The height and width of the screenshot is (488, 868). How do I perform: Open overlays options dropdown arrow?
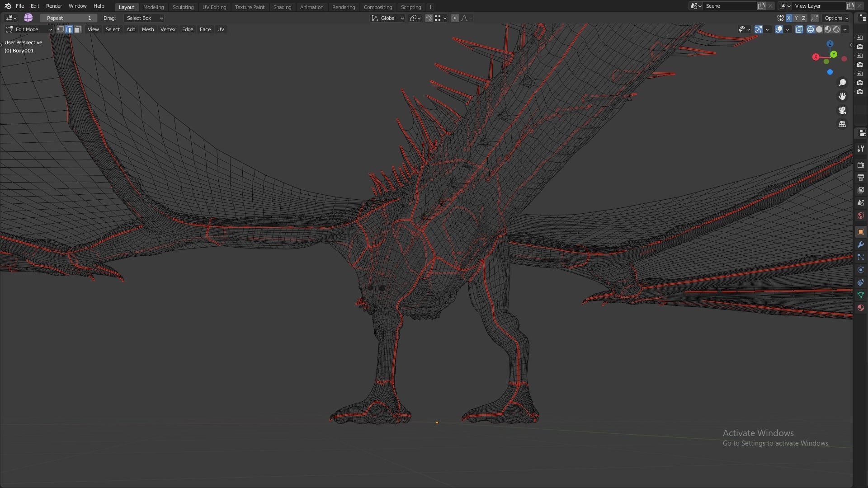[788, 29]
